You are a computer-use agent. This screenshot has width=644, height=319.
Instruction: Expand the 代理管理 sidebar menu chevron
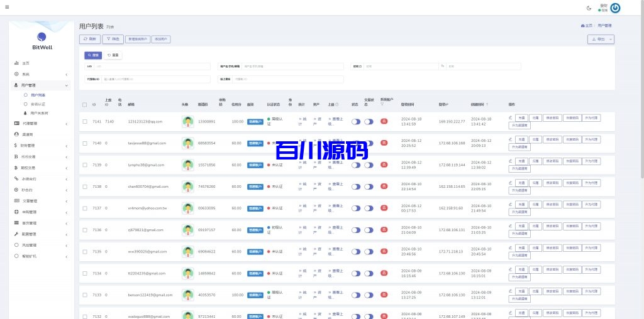(x=67, y=124)
